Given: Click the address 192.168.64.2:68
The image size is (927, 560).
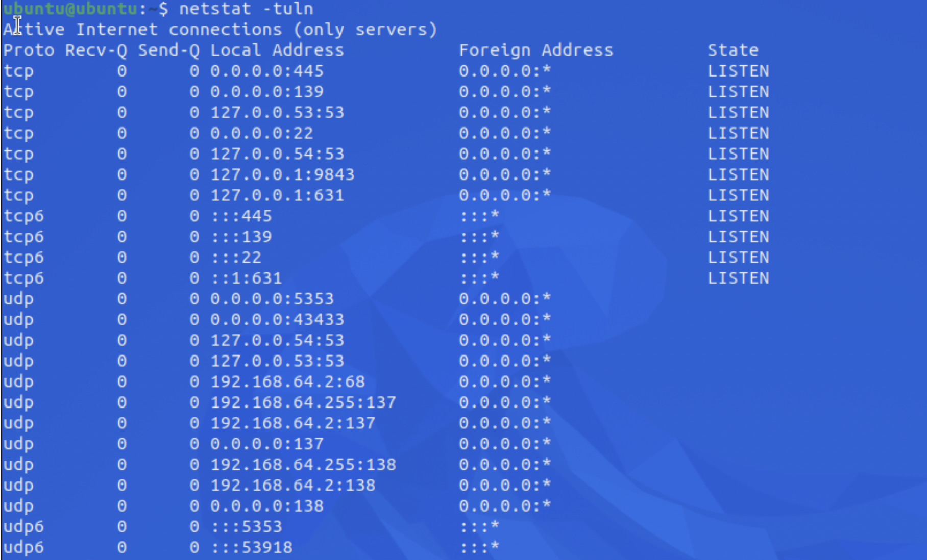Looking at the screenshot, I should tap(288, 381).
